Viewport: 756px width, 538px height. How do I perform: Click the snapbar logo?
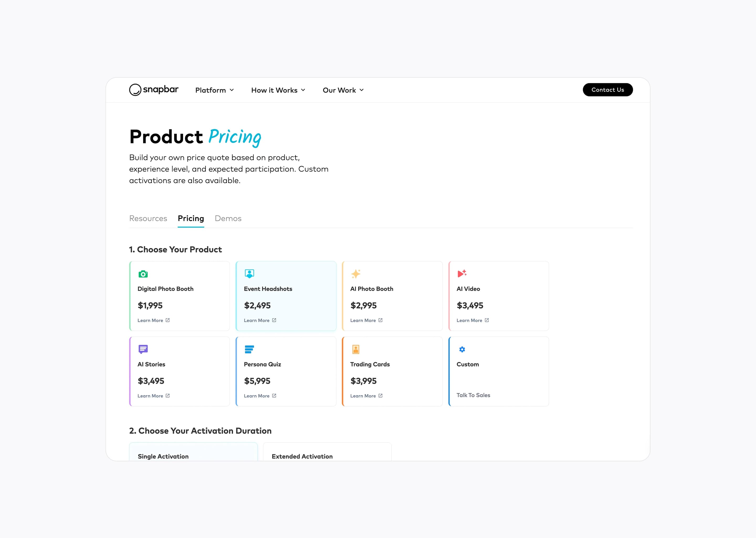click(153, 89)
